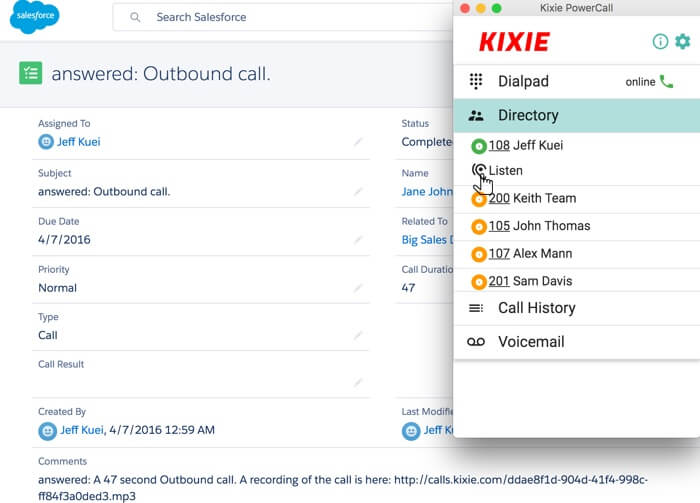Click the Subject value text
Viewport: 700px width, 503px height.
pos(104,191)
